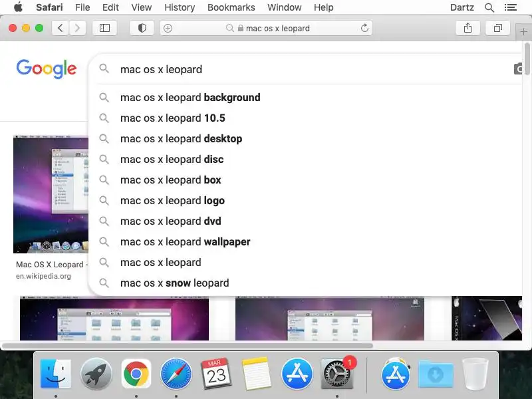The image size is (532, 399).
Task: Open Safari compass icon in the Dock
Action: coord(176,374)
